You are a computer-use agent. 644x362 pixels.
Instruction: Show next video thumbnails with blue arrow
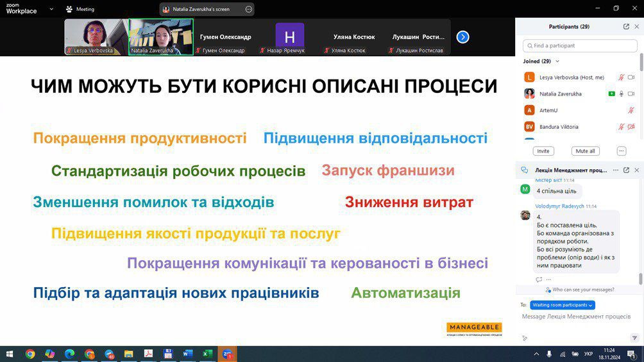pyautogui.click(x=462, y=37)
